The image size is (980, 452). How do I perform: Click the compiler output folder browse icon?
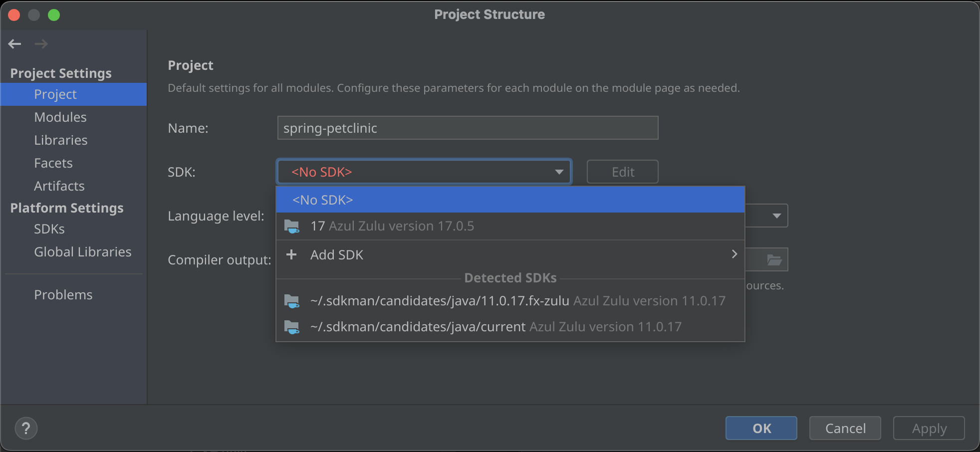pos(774,260)
